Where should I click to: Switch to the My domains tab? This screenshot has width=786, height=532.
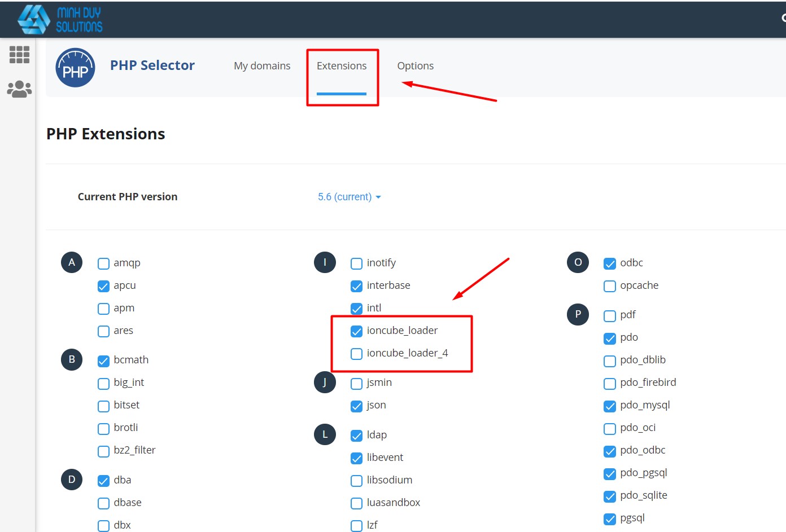click(x=262, y=65)
